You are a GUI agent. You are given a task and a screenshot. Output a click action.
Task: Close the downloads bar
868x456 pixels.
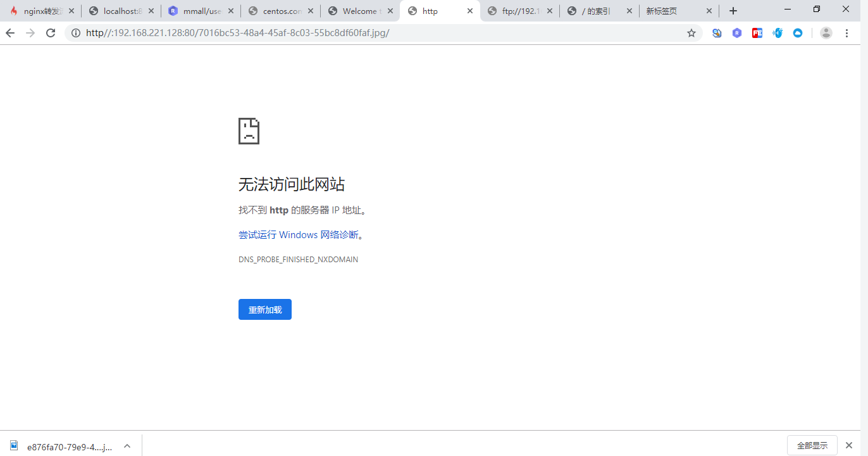tap(849, 445)
